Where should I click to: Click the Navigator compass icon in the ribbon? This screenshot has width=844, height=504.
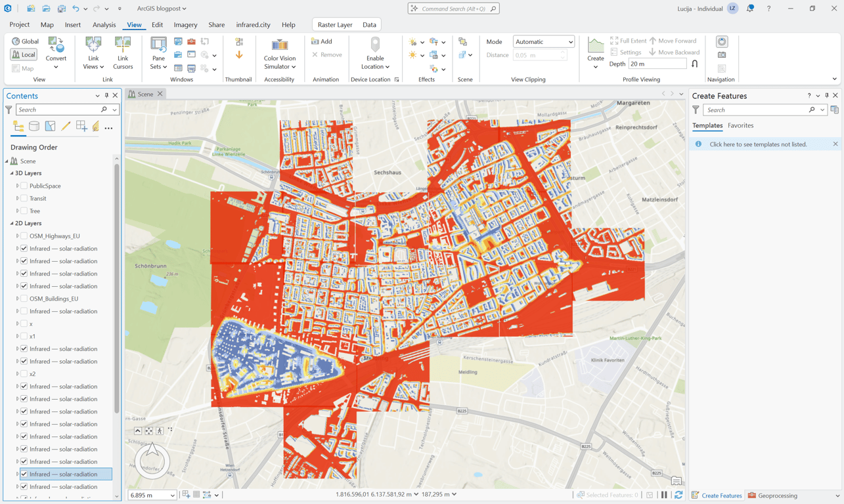pyautogui.click(x=722, y=41)
